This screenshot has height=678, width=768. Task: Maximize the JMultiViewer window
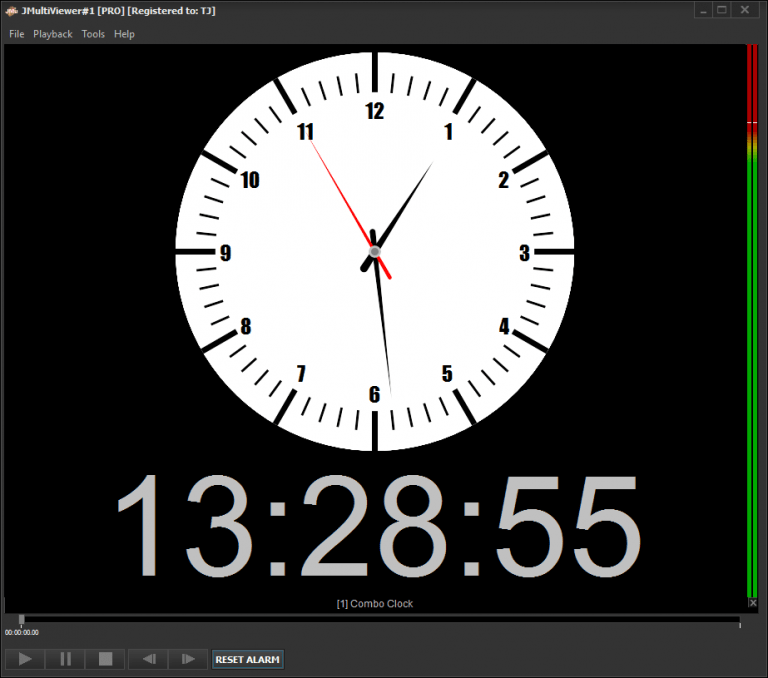[x=722, y=10]
